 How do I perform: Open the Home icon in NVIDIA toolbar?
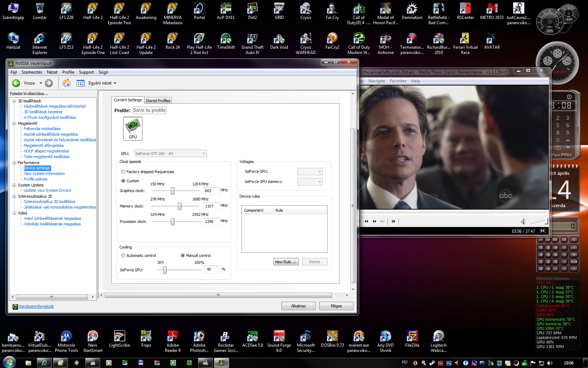[66, 83]
